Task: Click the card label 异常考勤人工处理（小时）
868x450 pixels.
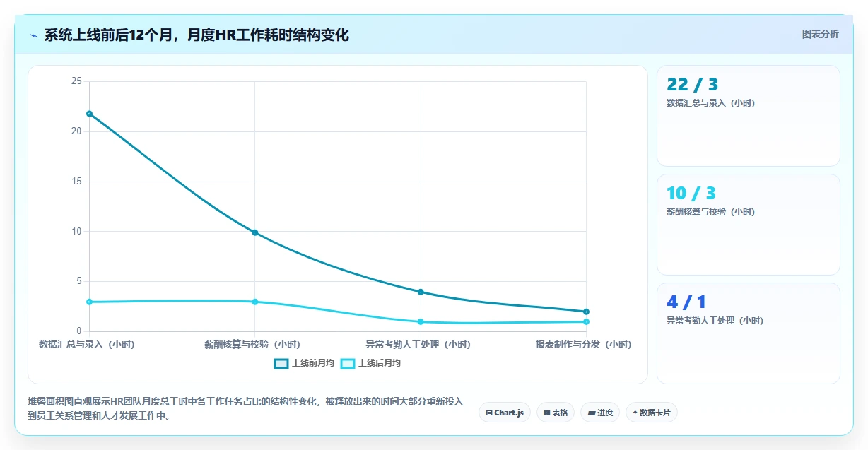Action: tap(715, 321)
